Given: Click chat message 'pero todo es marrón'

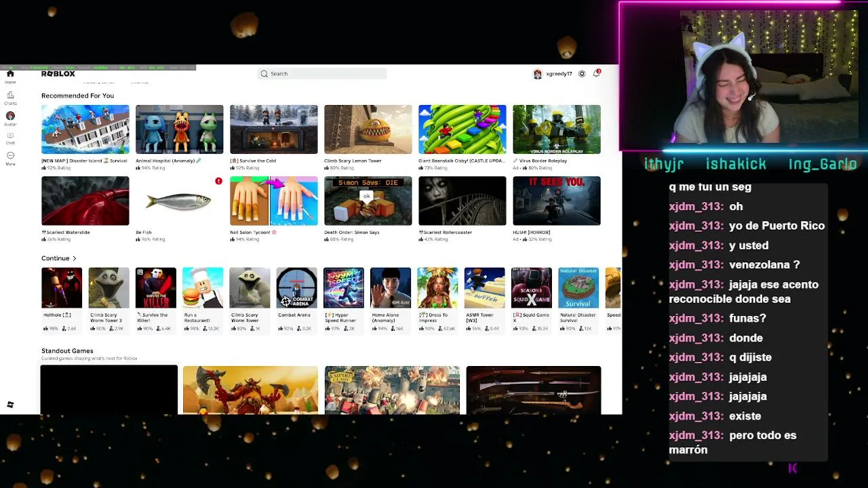Looking at the screenshot, I should tap(733, 443).
